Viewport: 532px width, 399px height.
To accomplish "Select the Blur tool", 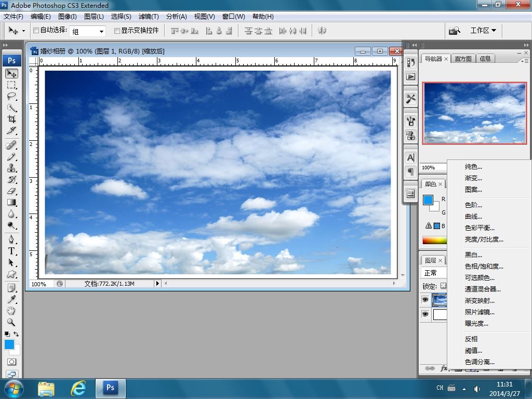I will click(x=11, y=214).
